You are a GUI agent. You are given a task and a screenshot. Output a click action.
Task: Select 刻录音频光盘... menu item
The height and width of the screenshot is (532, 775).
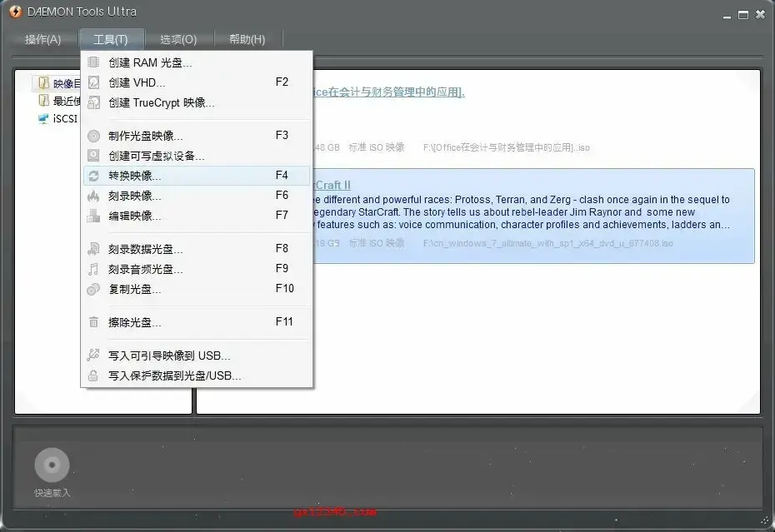point(197,269)
